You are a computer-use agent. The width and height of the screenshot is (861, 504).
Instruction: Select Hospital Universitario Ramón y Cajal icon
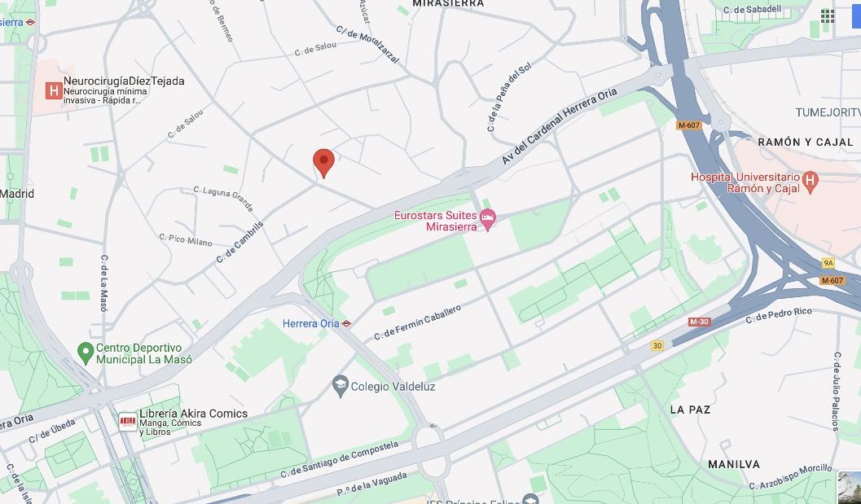pyautogui.click(x=810, y=180)
